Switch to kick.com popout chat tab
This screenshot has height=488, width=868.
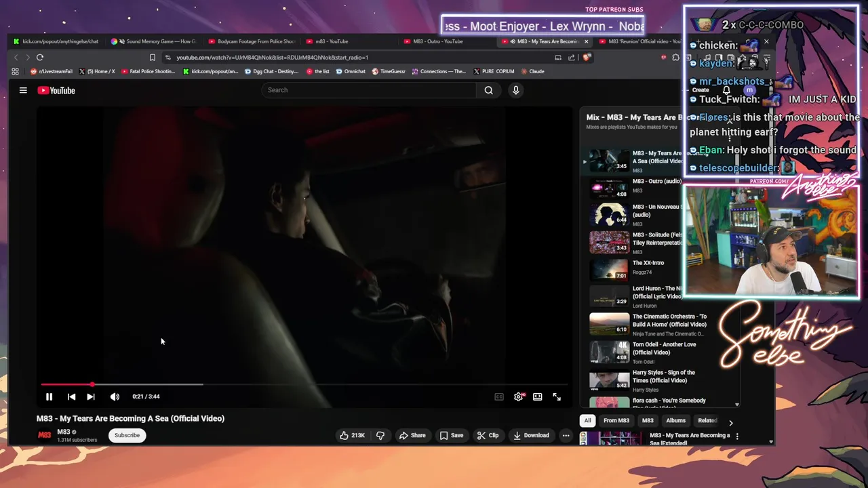coord(56,41)
